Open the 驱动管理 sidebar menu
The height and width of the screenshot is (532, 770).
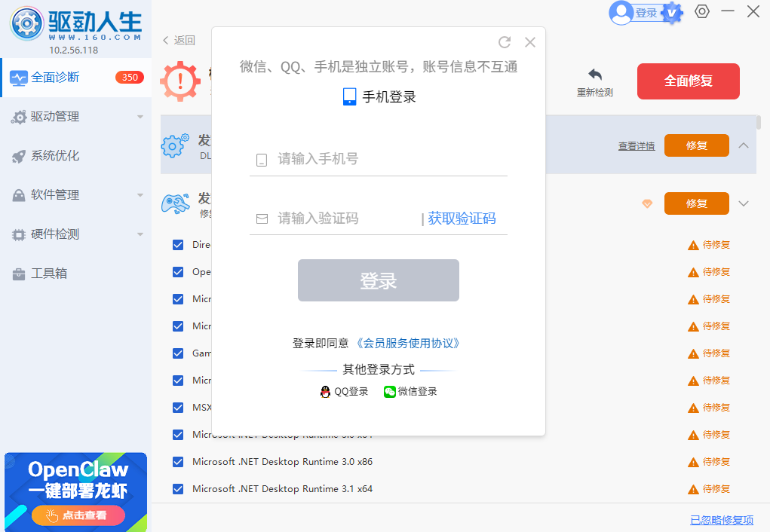point(76,117)
